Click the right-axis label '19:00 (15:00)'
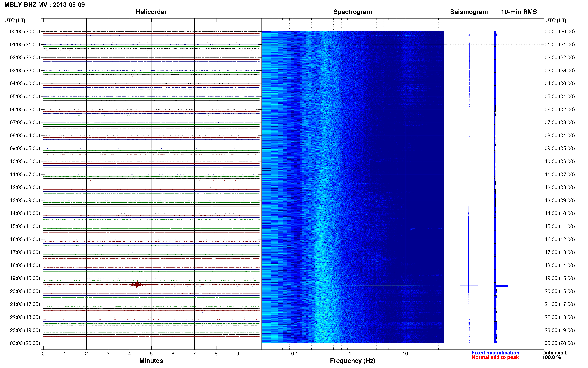Screen dimensions: 588x368 (560, 278)
